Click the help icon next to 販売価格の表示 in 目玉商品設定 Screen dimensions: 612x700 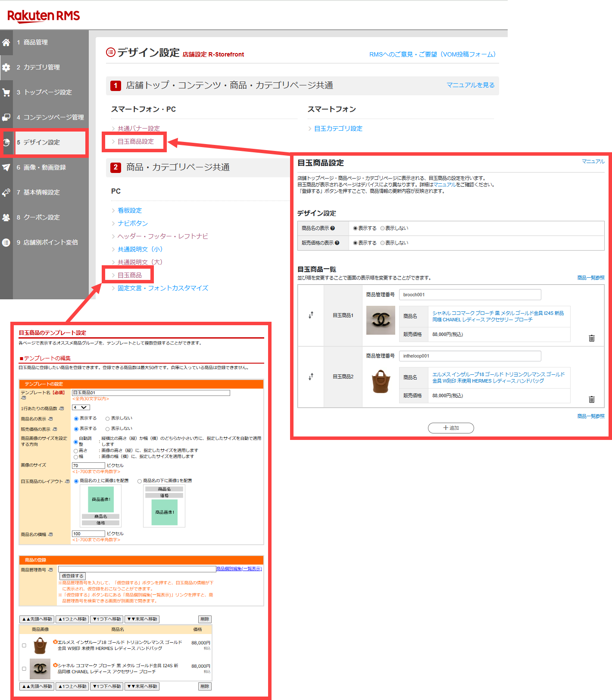click(337, 243)
